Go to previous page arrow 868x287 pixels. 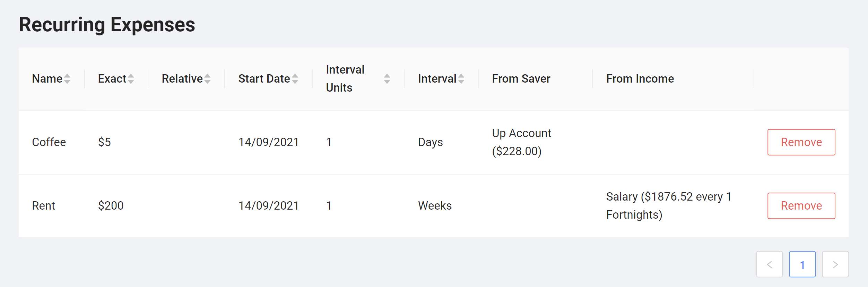click(x=769, y=264)
